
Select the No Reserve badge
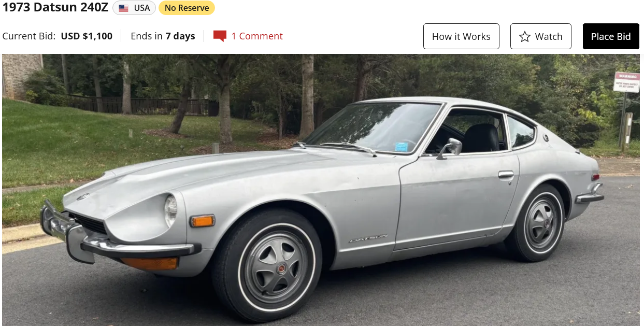[187, 8]
